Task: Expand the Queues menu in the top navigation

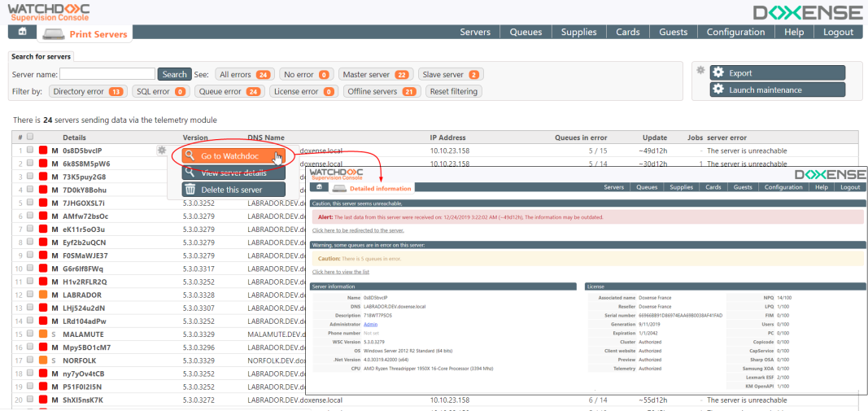Action: pos(526,32)
